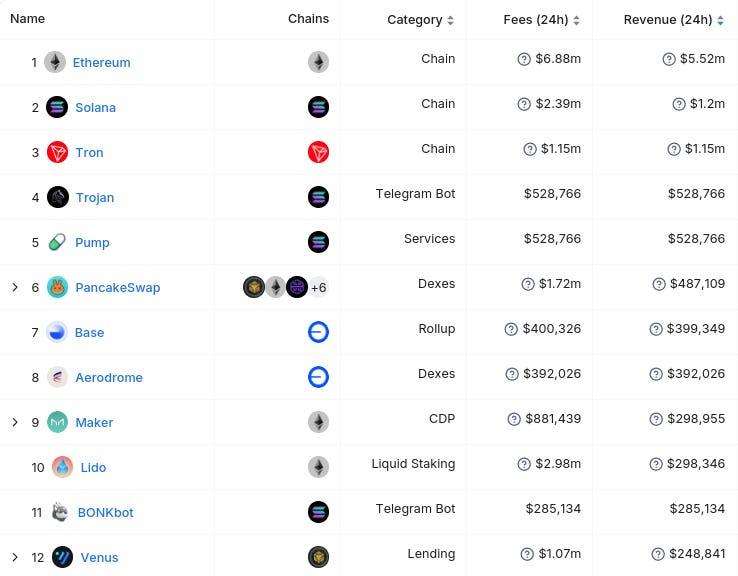Screen dimensions: 738x576
Task: Click the help icon beside Lido's $298,346 revenue
Action: (657, 464)
